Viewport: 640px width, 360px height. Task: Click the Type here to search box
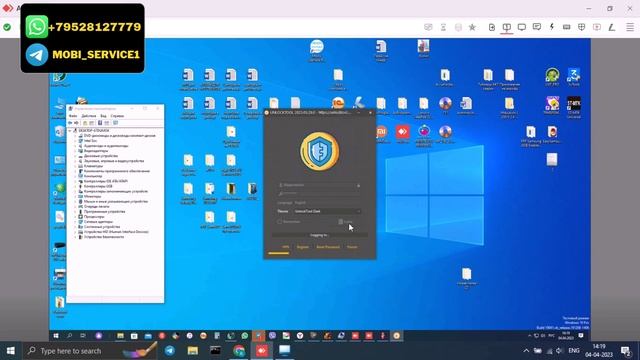tap(90, 351)
